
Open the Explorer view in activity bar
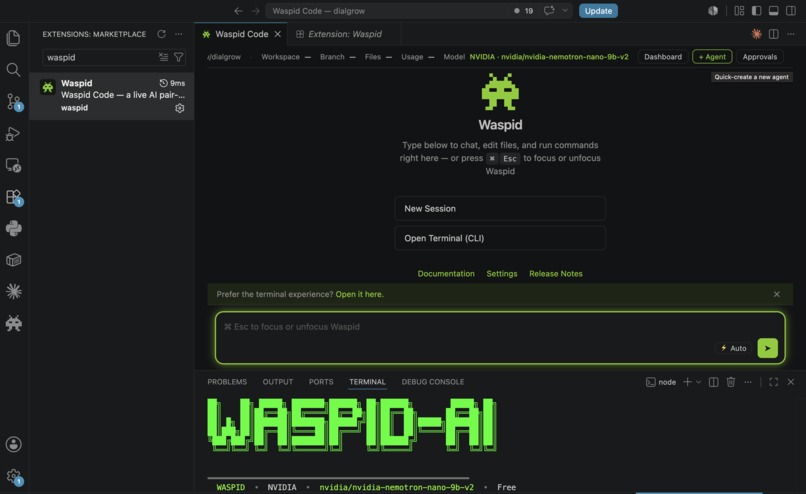[x=13, y=38]
